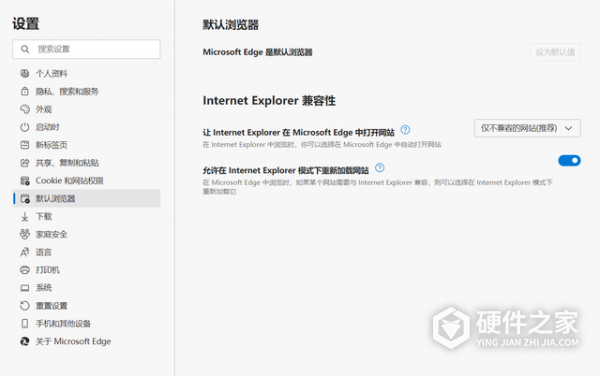600x376 pixels.
Task: Click the search magnifier icon in settings
Action: 25,49
